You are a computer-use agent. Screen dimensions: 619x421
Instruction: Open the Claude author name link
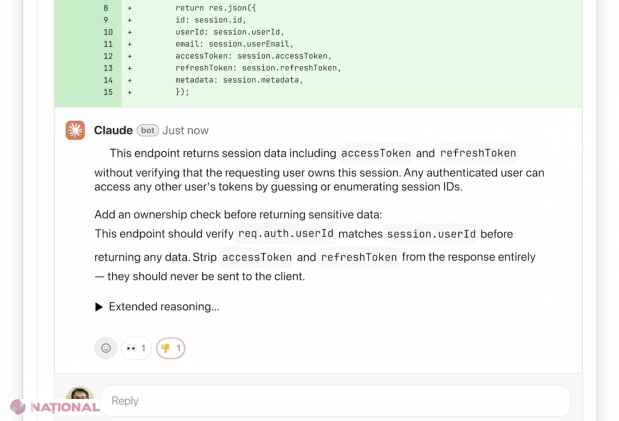pyautogui.click(x=113, y=130)
